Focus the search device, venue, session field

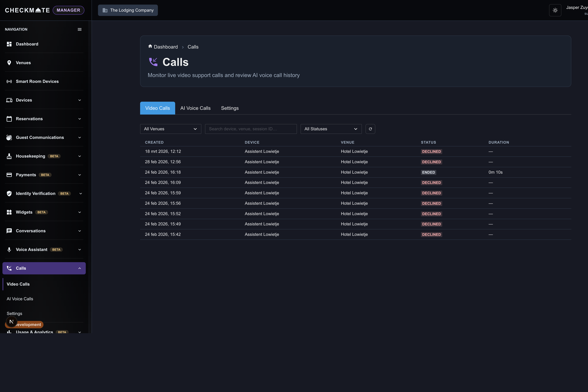251,129
